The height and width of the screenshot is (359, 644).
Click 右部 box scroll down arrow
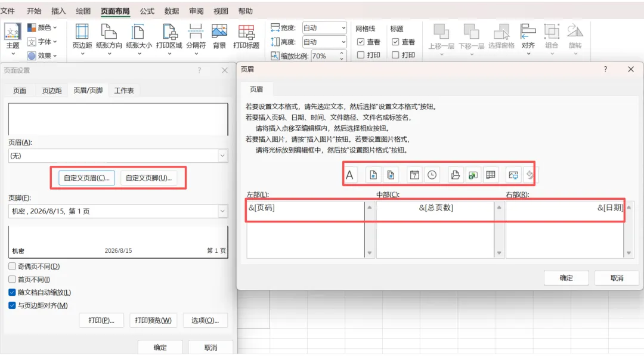pyautogui.click(x=629, y=253)
